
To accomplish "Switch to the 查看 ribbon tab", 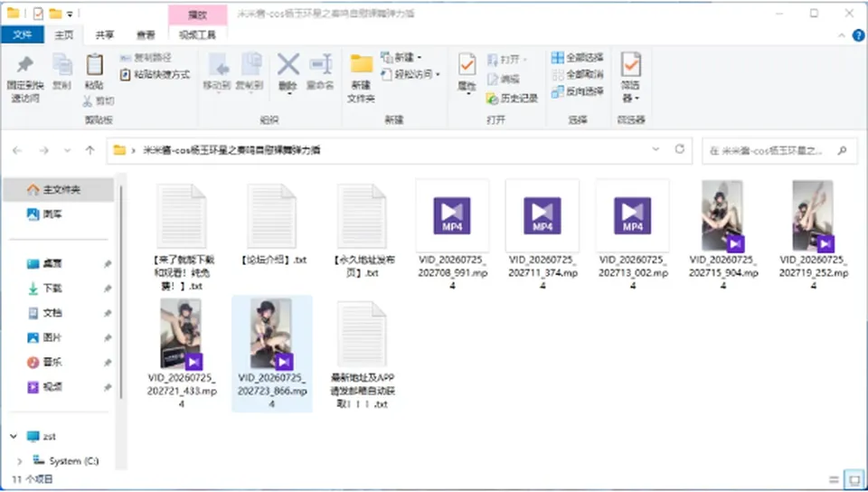I will point(146,35).
